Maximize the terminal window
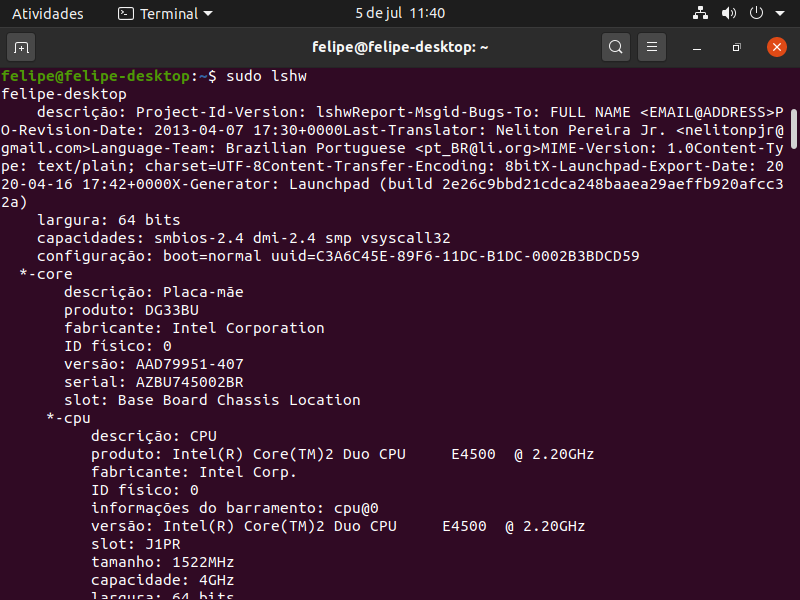This screenshot has height=600, width=800. (x=736, y=47)
